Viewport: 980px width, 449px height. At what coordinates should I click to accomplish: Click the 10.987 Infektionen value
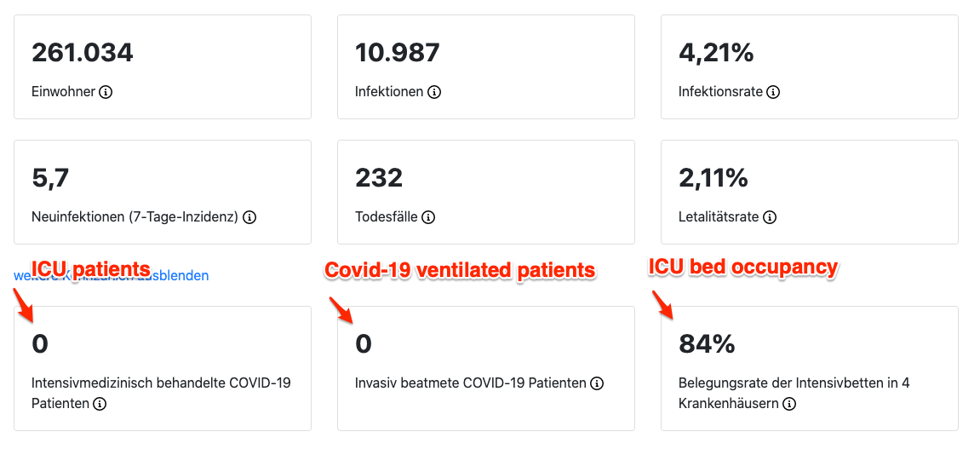pos(398,54)
